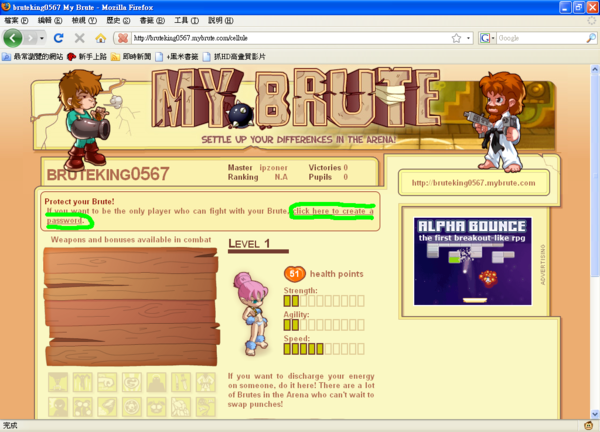Click the second skill icon in top row
This screenshot has height=432, width=600.
[83, 382]
